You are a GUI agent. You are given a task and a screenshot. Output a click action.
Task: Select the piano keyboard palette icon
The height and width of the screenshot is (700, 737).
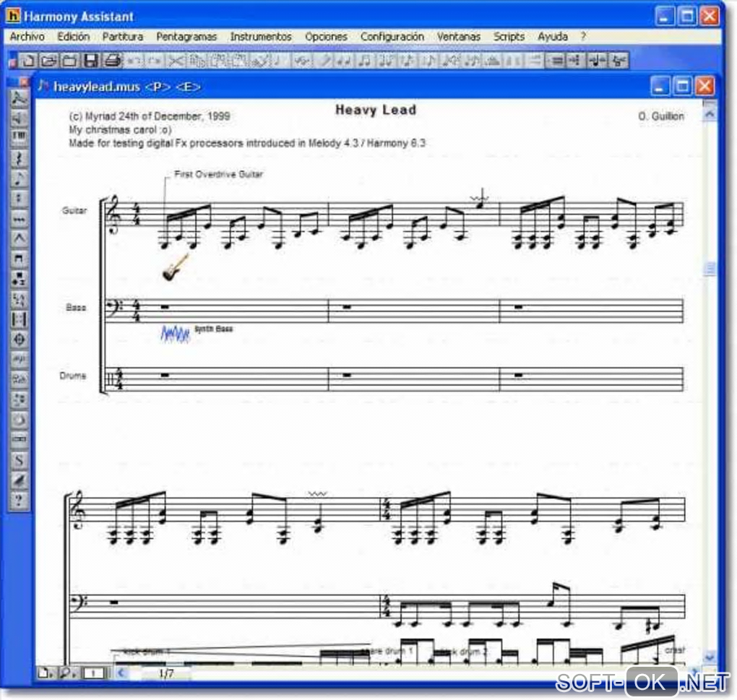19,138
